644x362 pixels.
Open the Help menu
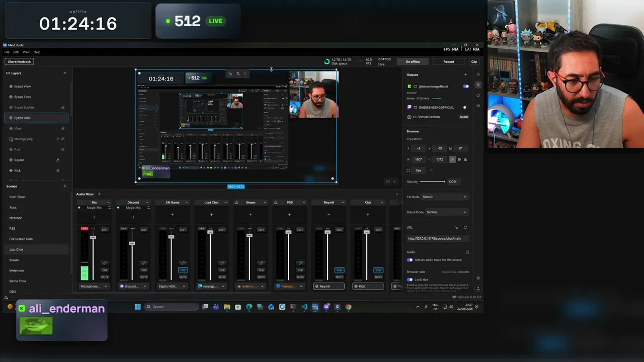(x=37, y=52)
